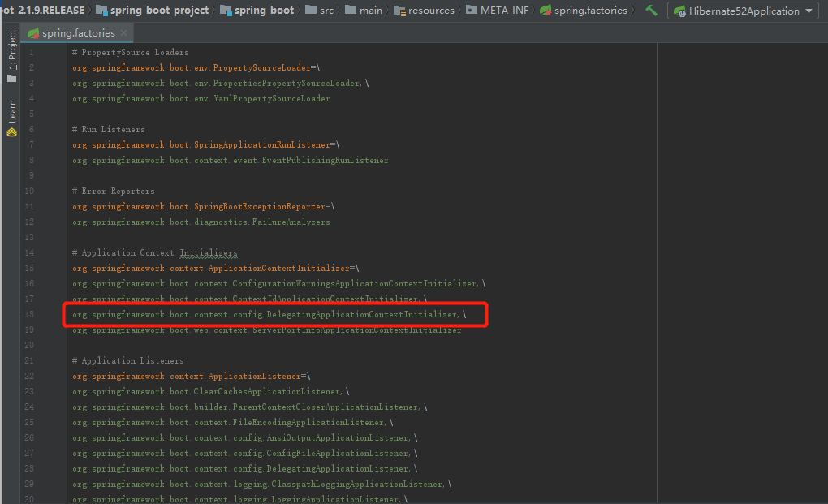
Task: Click the '# Error Reporters' comment
Action: coord(113,191)
